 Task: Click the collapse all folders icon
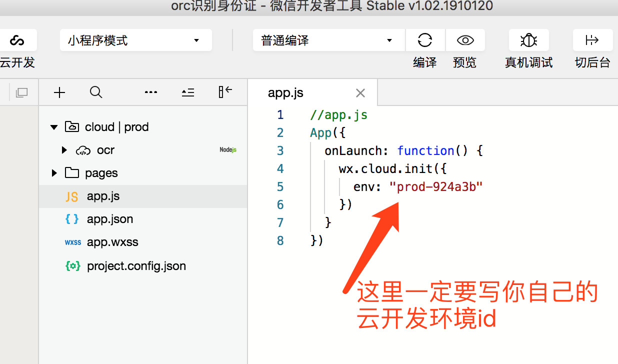[x=188, y=92]
